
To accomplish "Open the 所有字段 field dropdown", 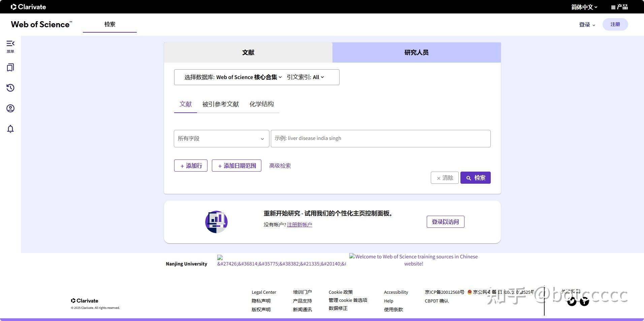I will click(x=221, y=139).
